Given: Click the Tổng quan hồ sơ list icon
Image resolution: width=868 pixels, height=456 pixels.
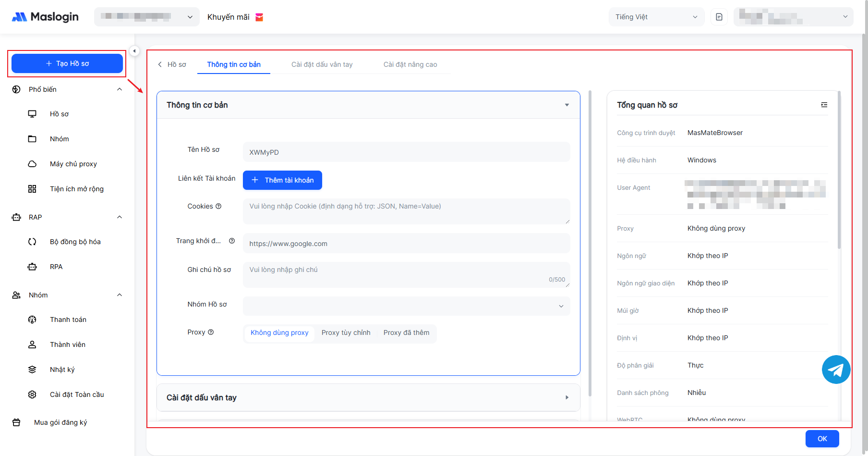Looking at the screenshot, I should pos(824,105).
